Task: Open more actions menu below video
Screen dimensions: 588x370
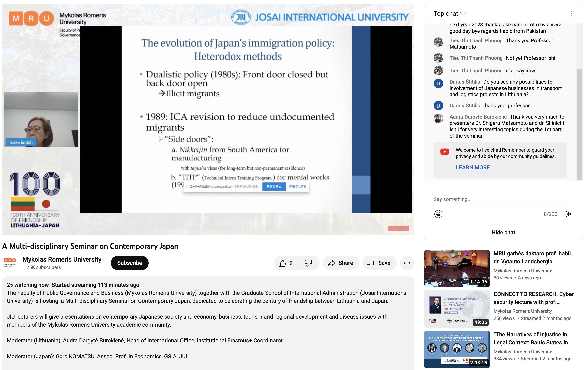Action: (407, 263)
